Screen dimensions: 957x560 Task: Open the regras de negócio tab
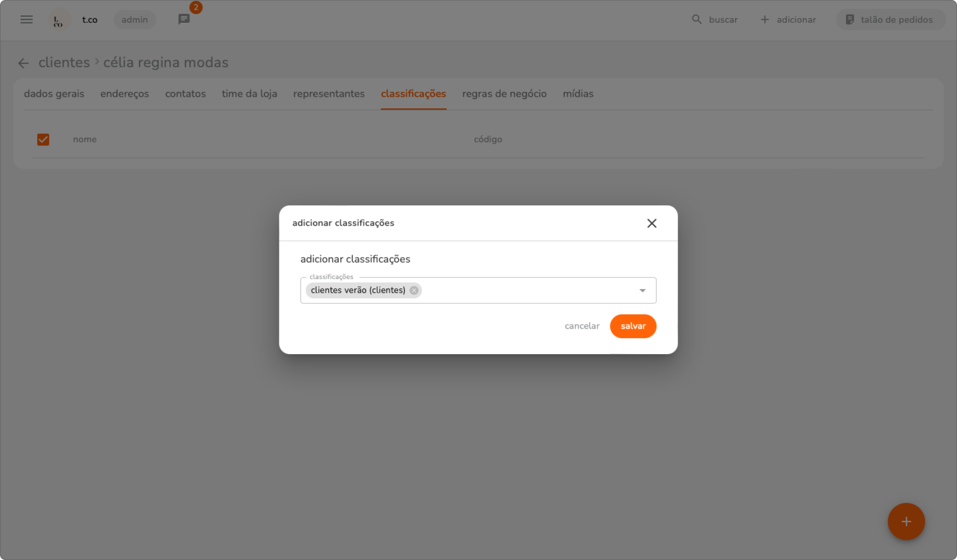pos(504,94)
